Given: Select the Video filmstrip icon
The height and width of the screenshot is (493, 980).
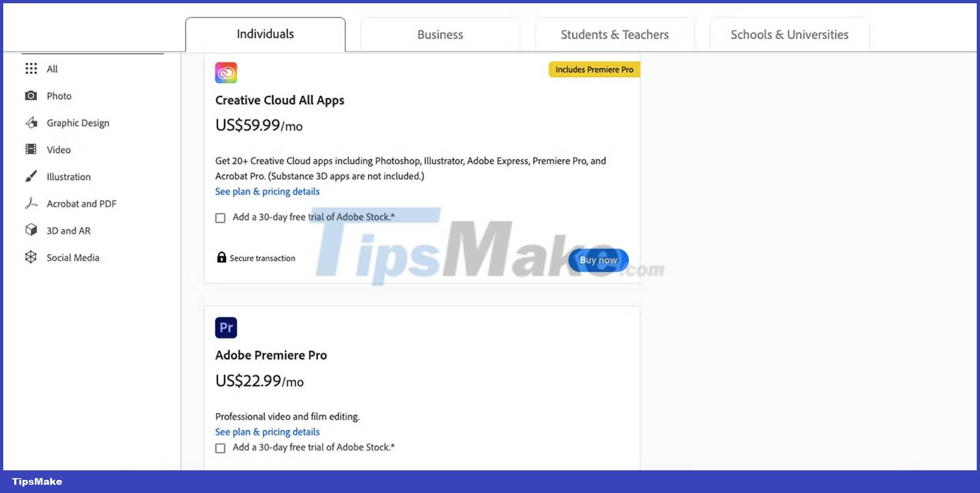Looking at the screenshot, I should click(31, 150).
